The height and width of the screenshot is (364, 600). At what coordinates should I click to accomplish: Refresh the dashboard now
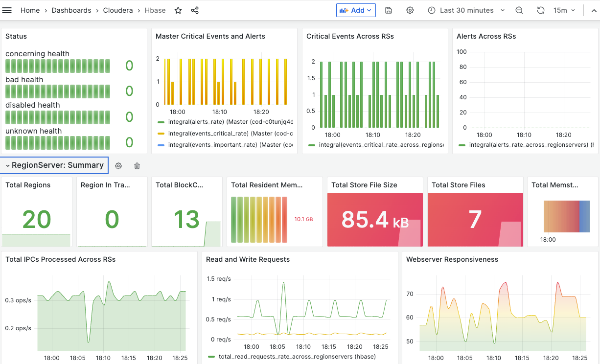541,10
